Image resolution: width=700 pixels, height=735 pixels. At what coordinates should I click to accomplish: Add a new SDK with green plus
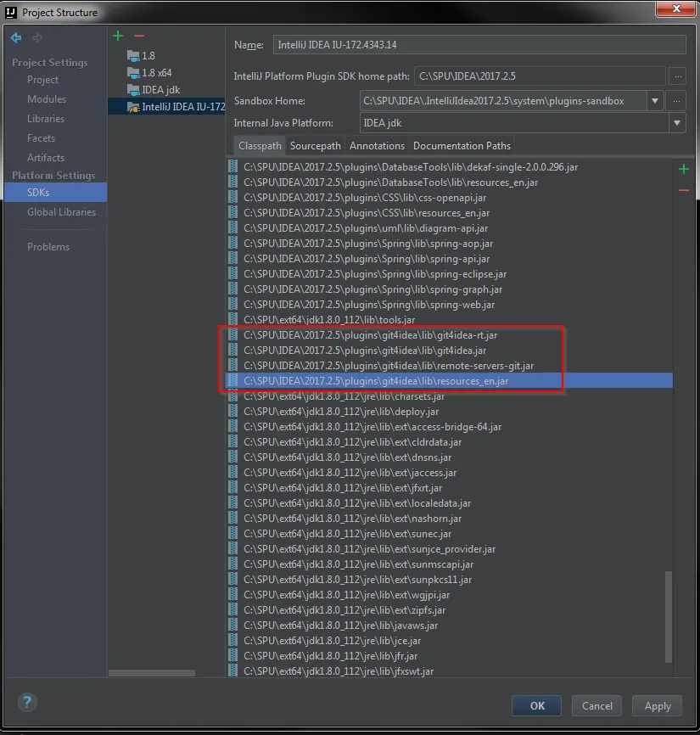(118, 36)
